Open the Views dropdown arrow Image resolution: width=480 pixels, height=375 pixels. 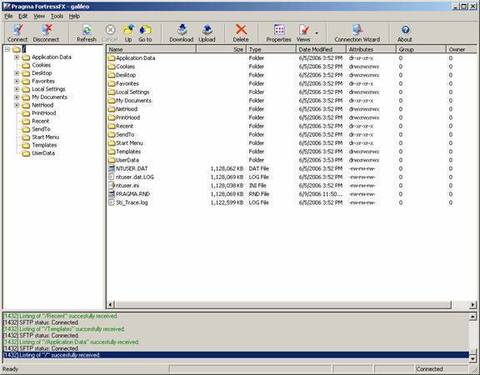point(316,33)
